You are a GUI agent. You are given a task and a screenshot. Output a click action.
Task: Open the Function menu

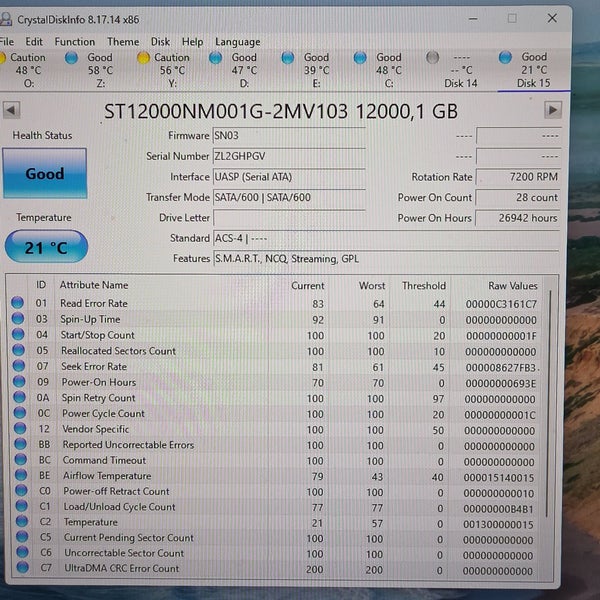(75, 41)
